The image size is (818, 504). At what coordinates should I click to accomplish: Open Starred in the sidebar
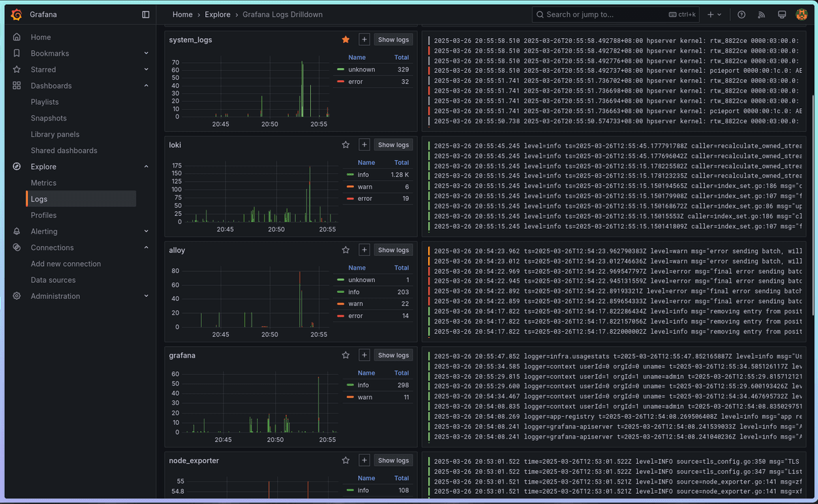[x=43, y=69]
